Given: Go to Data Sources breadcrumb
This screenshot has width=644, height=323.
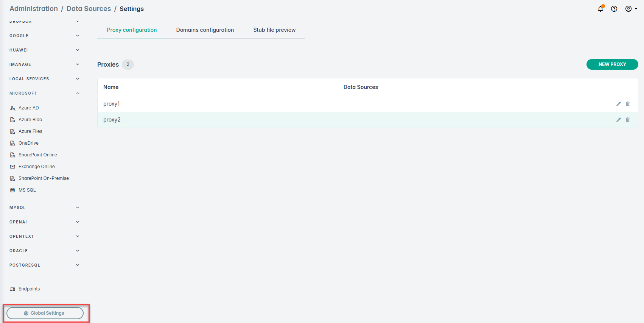Looking at the screenshot, I should (x=89, y=9).
